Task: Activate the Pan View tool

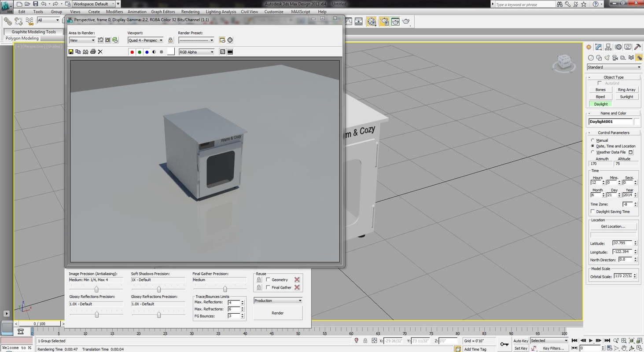Action: pyautogui.click(x=624, y=348)
